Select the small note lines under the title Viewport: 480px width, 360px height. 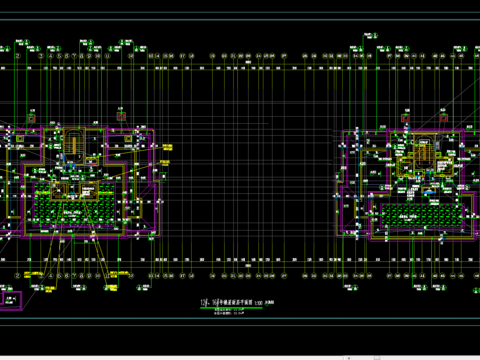229,312
